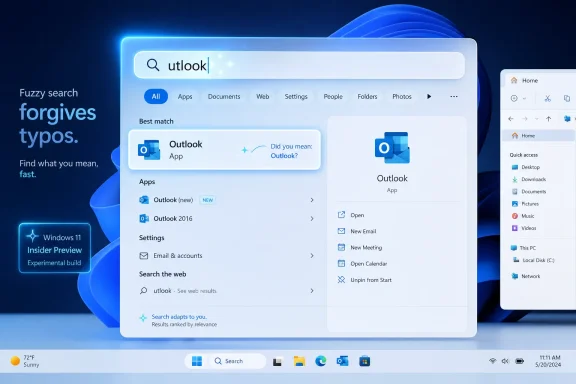Click Open in the Outlook preview pane
Screen dimensions: 576x384
click(x=351, y=215)
